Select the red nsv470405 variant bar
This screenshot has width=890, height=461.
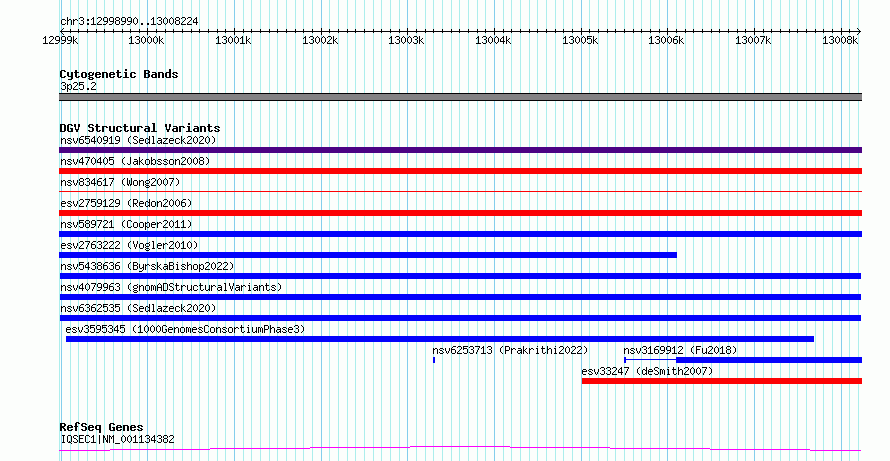460,171
